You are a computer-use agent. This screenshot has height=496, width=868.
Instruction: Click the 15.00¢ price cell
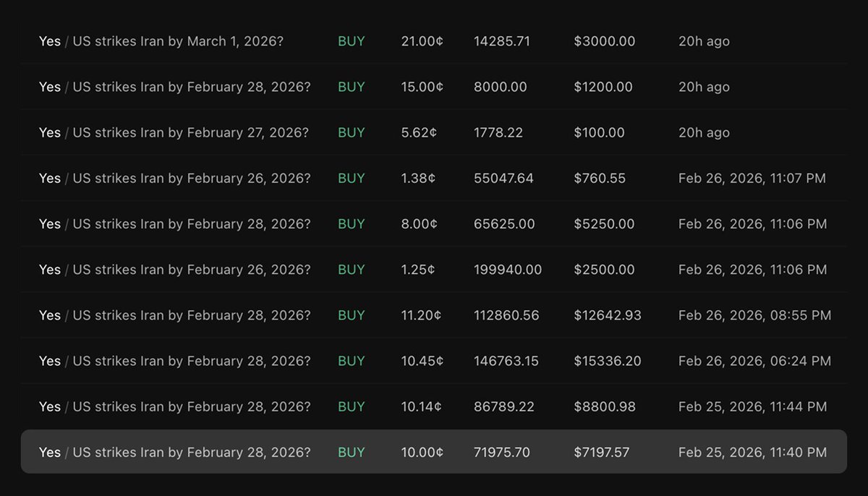point(422,87)
